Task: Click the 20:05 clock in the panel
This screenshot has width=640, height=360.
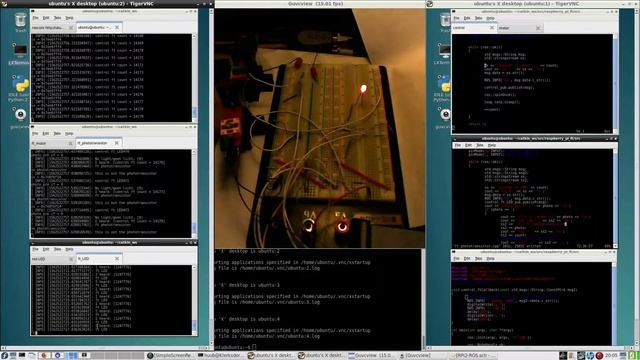Action: click(x=611, y=356)
